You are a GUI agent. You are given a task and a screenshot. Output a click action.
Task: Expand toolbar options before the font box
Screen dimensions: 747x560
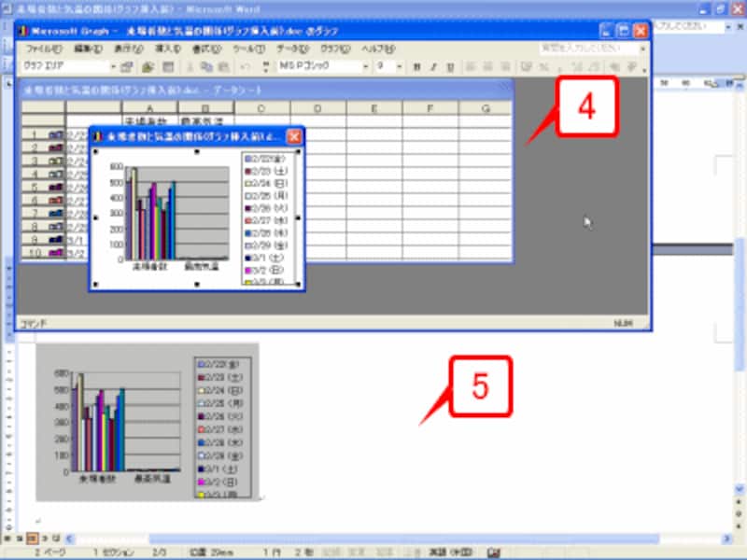[266, 67]
